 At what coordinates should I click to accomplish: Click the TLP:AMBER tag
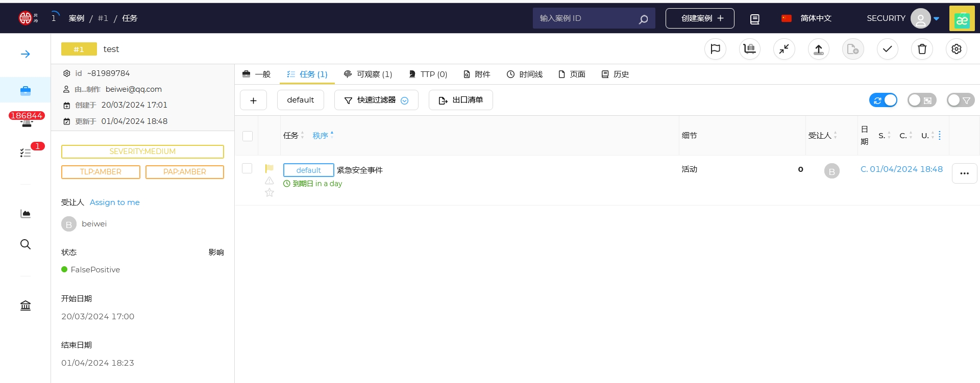pyautogui.click(x=101, y=172)
